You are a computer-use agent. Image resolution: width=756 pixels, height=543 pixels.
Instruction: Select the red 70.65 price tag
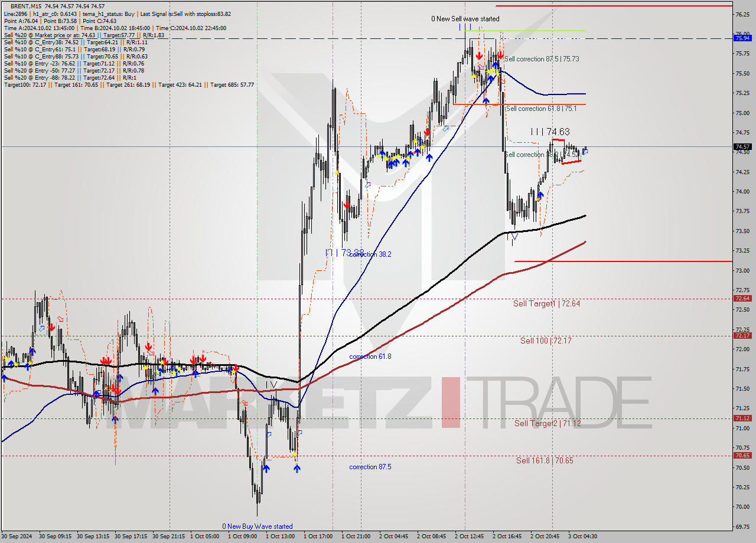[x=742, y=456]
